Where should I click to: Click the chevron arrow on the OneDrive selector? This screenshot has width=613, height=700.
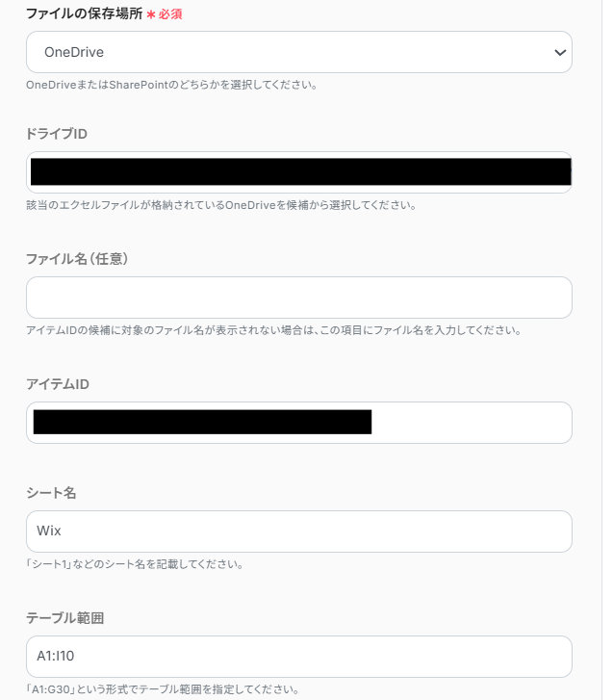coord(560,52)
